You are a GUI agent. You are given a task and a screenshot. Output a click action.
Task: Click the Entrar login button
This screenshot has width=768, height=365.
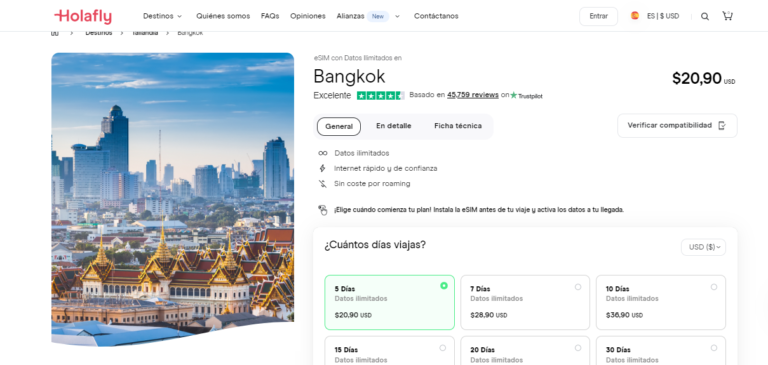599,16
